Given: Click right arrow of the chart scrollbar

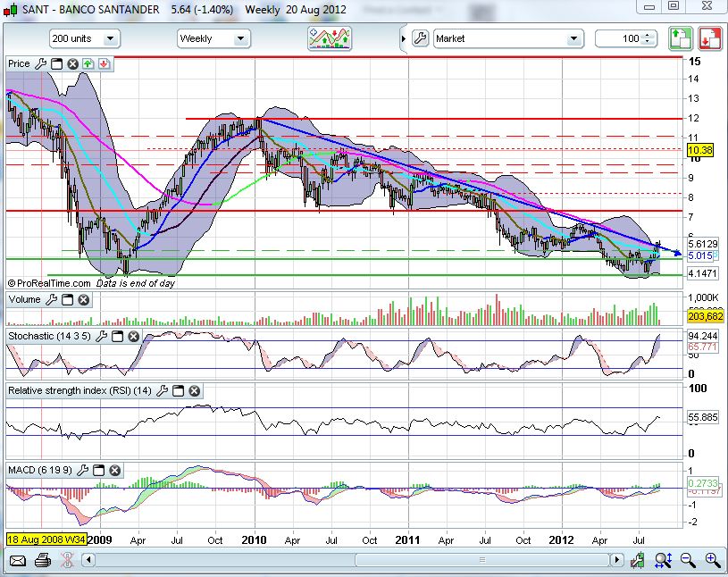Looking at the screenshot, I should [x=616, y=560].
